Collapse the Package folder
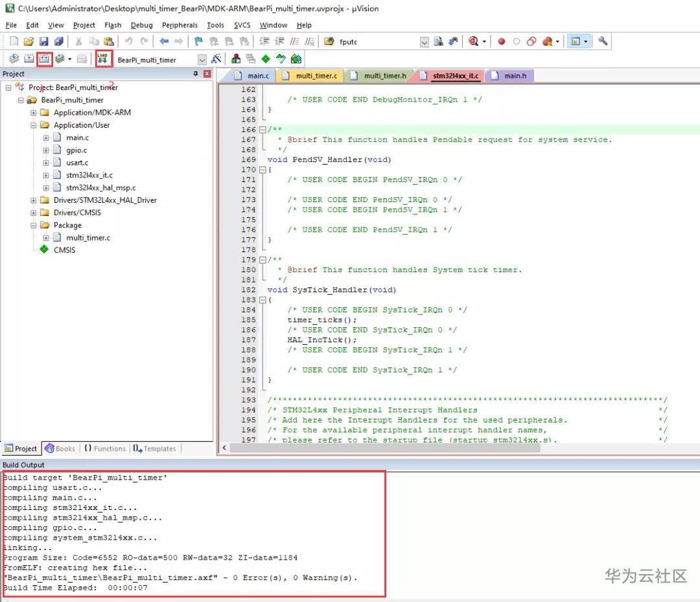700x602 pixels. (x=34, y=226)
